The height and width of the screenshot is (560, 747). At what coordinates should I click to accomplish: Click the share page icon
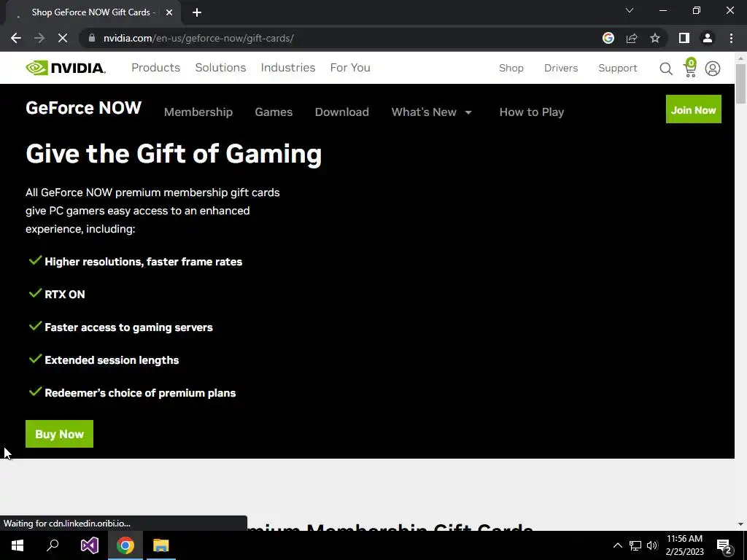[632, 38]
